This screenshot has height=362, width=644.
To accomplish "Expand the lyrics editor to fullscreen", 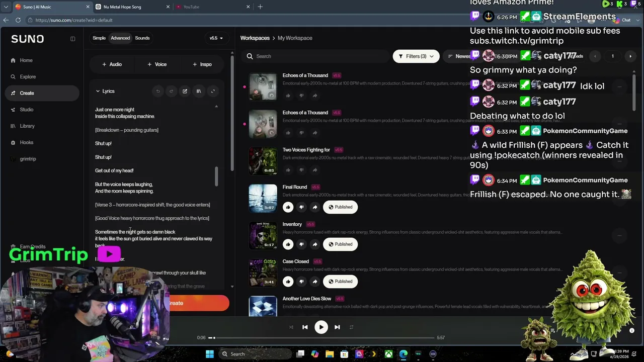I will pyautogui.click(x=213, y=92).
